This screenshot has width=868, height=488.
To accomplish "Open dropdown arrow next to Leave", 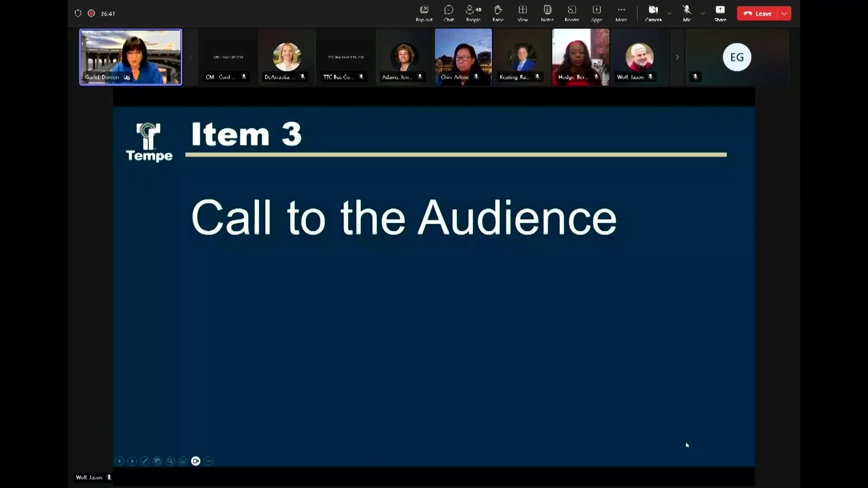I will pyautogui.click(x=784, y=14).
